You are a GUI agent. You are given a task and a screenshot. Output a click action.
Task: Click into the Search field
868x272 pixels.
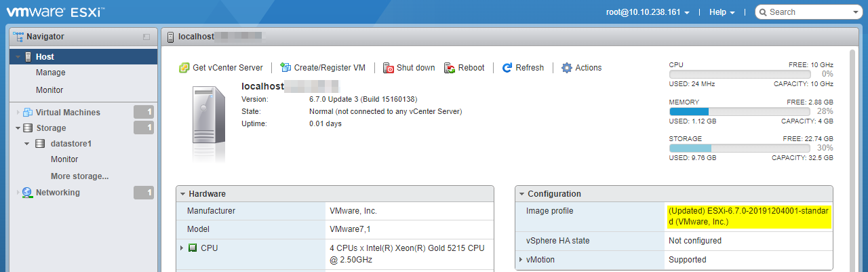click(x=807, y=12)
